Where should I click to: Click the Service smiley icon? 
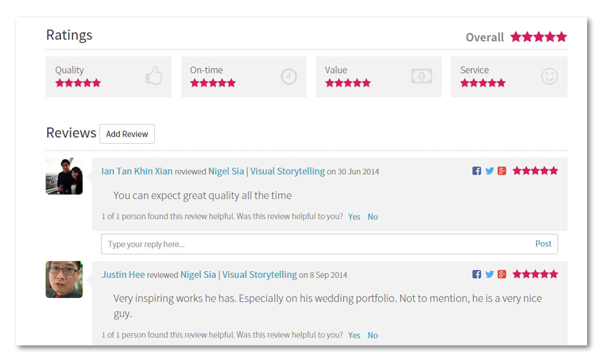(x=549, y=76)
